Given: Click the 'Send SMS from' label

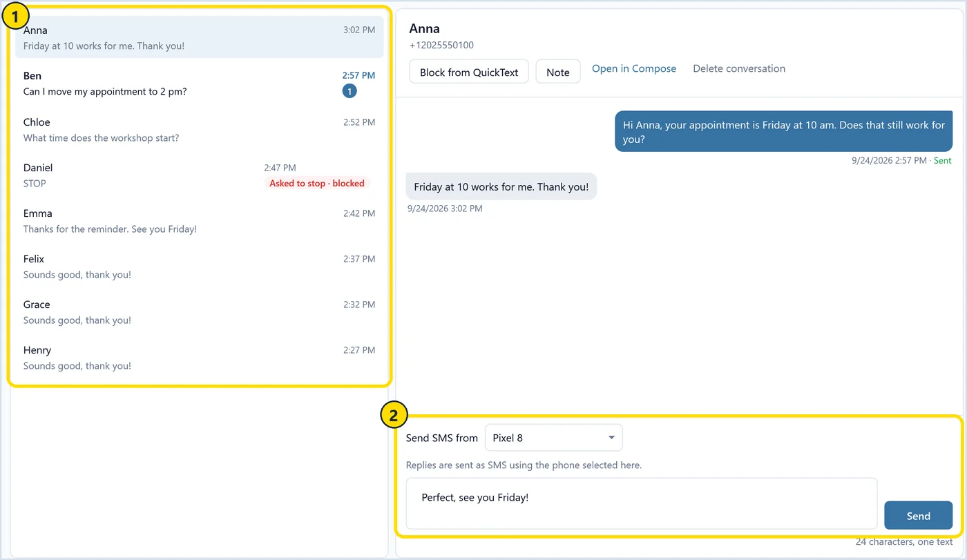Looking at the screenshot, I should [x=442, y=438].
